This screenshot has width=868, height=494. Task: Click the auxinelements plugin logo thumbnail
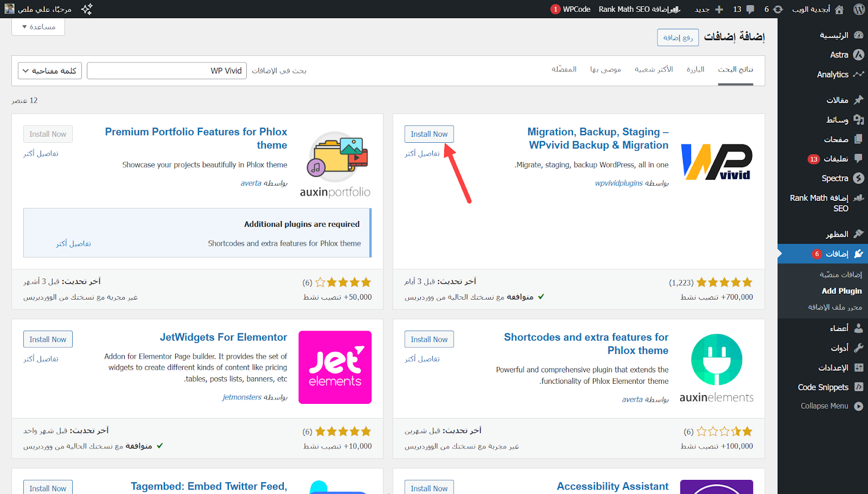coord(717,368)
